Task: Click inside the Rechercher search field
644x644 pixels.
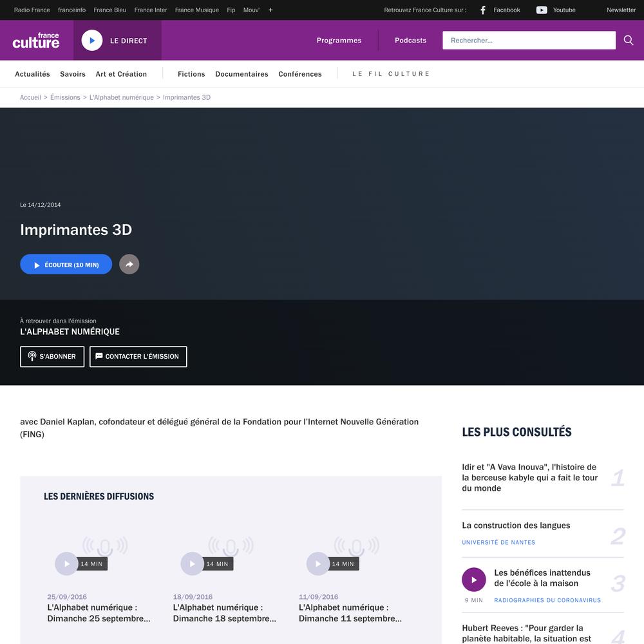Action: pyautogui.click(x=529, y=40)
